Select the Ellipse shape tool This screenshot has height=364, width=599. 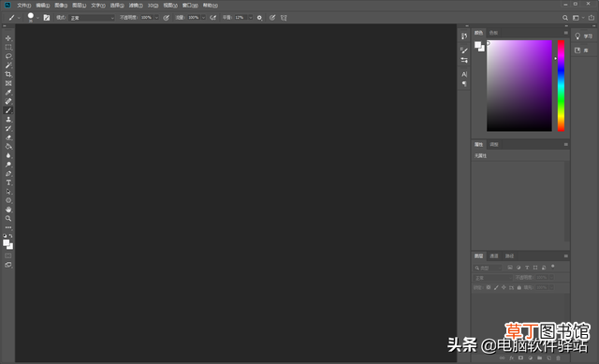click(x=8, y=200)
